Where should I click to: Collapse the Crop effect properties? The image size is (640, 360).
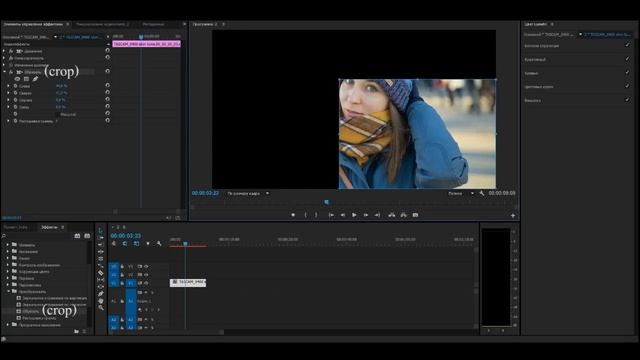coord(4,72)
